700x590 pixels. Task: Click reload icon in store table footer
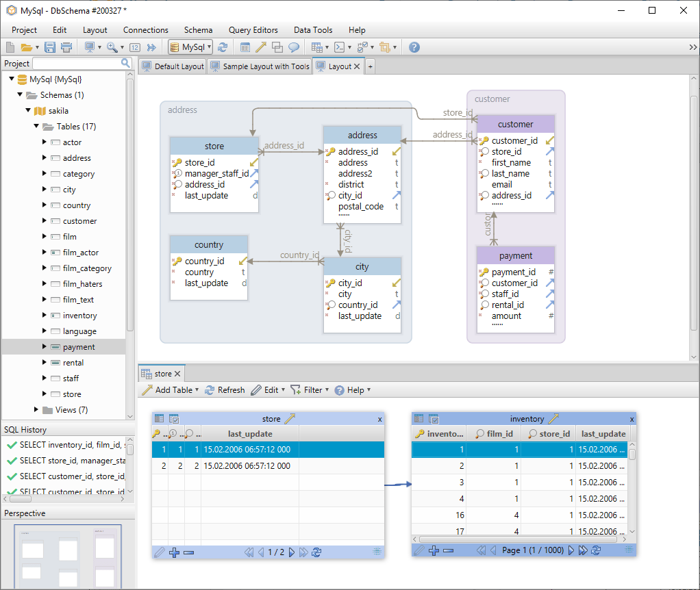316,552
